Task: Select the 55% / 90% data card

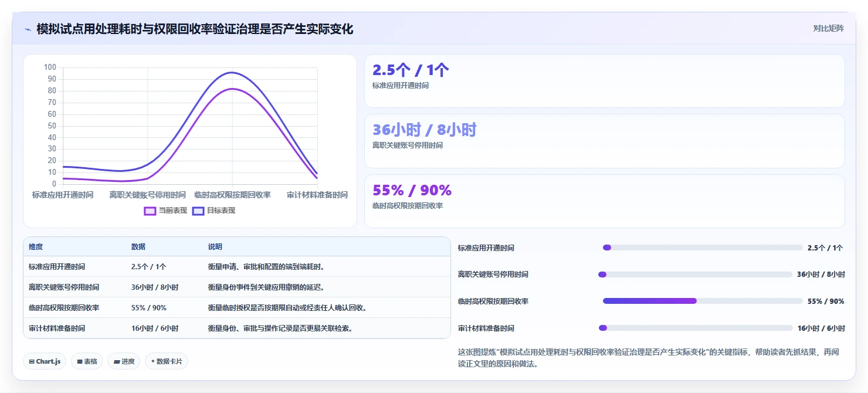Action: pyautogui.click(x=605, y=201)
